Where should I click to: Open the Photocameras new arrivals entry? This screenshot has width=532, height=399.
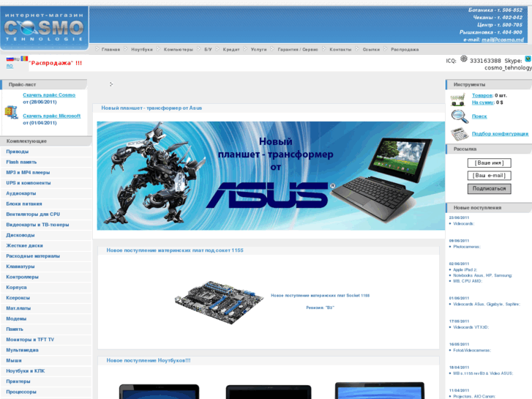point(467,247)
